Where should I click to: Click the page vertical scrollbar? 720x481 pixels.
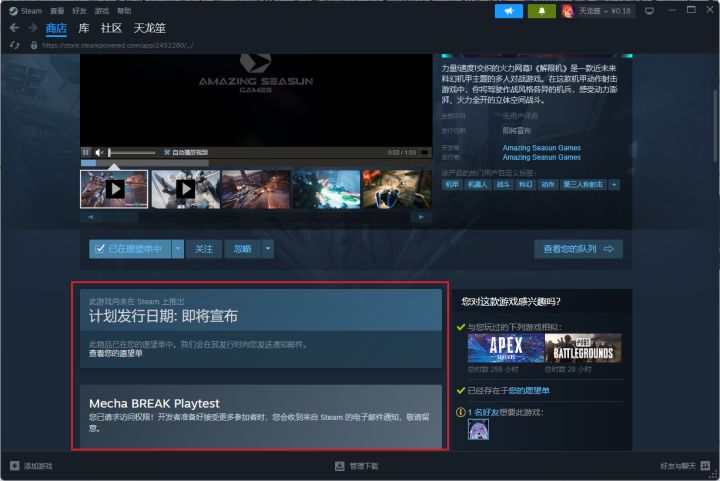tap(715, 126)
